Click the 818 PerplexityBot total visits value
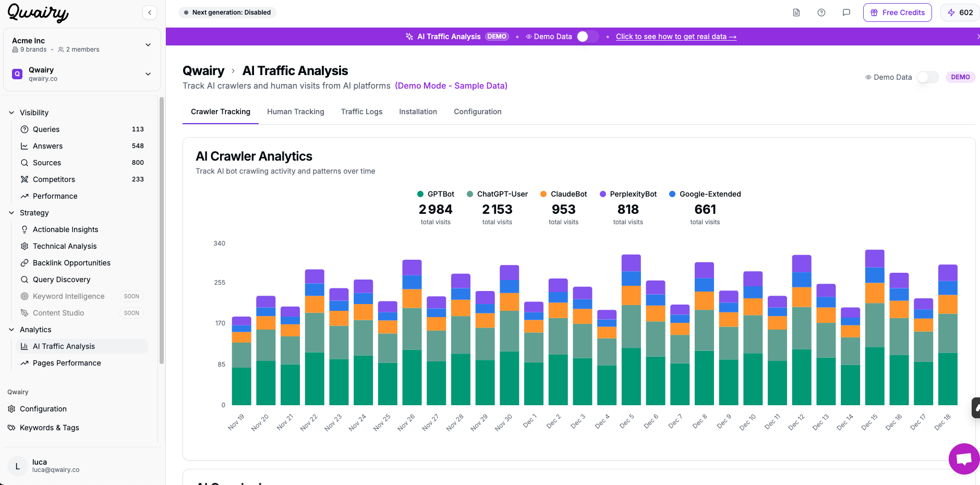980x485 pixels. tap(628, 210)
